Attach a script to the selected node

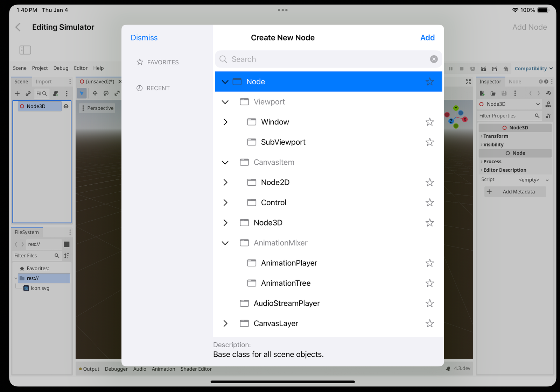pos(56,94)
